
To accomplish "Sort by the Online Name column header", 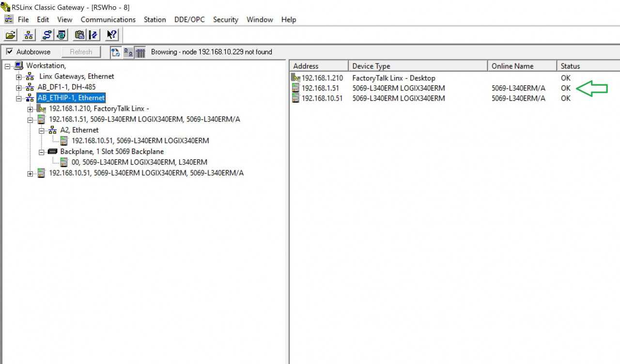I will [x=522, y=66].
